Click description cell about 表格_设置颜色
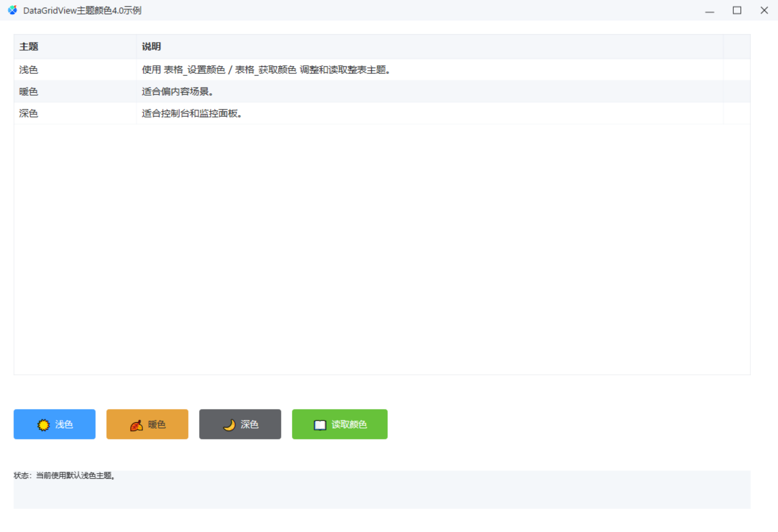Viewport: 778px width, 532px height. coord(430,70)
